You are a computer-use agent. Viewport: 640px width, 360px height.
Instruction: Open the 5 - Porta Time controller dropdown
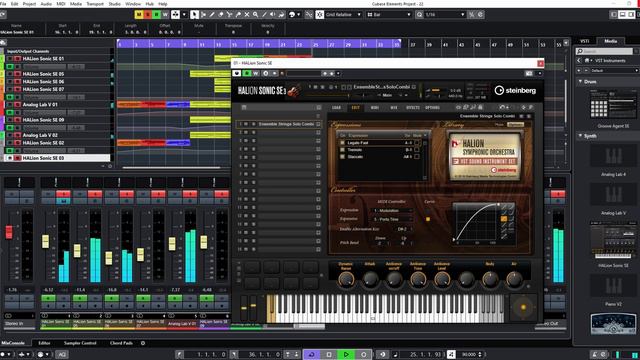[392, 219]
